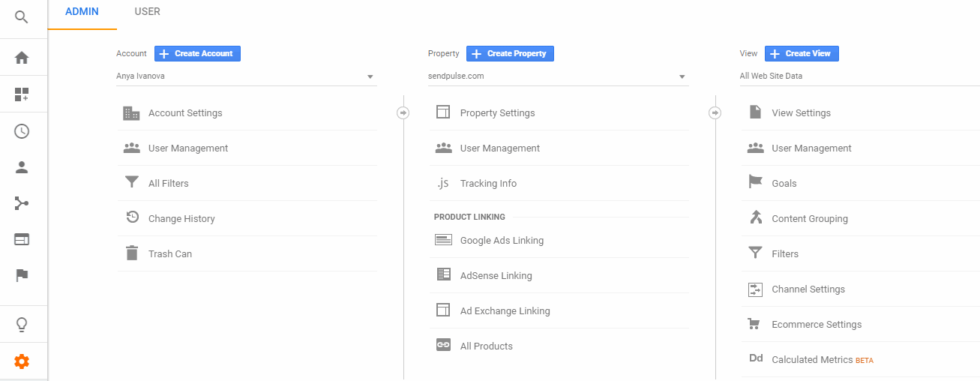Click the orange Admin gear icon
This screenshot has width=980, height=381.
tap(22, 361)
